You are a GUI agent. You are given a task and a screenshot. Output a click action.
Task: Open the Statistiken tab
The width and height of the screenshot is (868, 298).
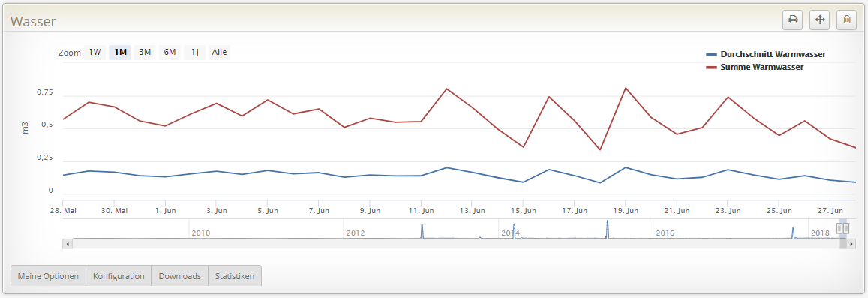[x=235, y=275]
